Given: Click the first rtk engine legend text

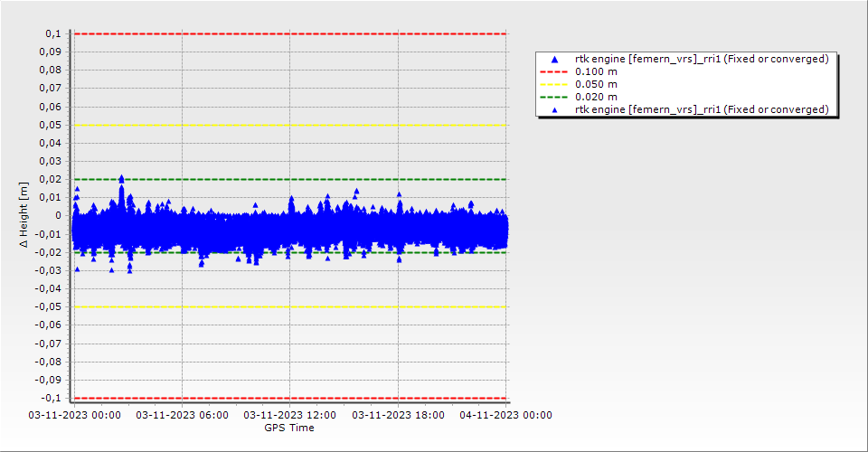Looking at the screenshot, I should tap(702, 59).
